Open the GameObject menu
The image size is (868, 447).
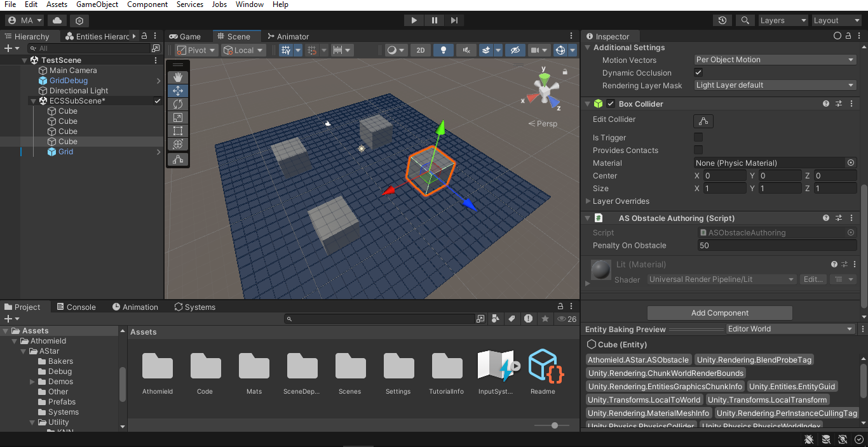point(97,4)
